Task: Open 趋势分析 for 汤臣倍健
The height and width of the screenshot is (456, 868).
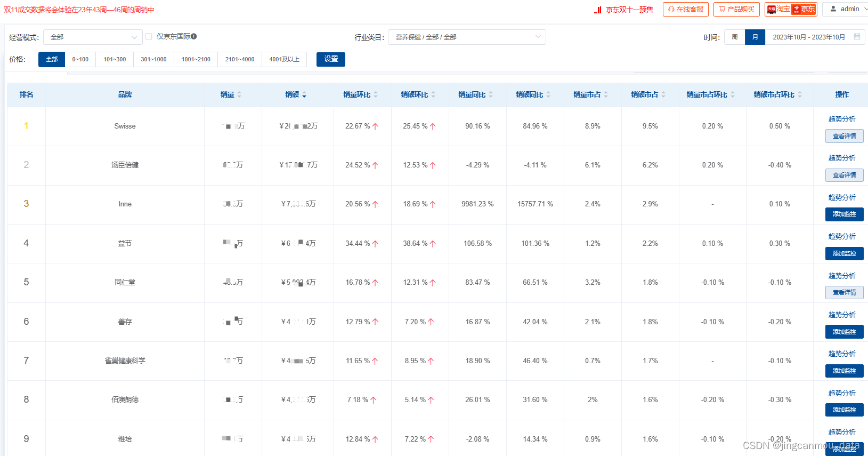Action: coord(842,158)
